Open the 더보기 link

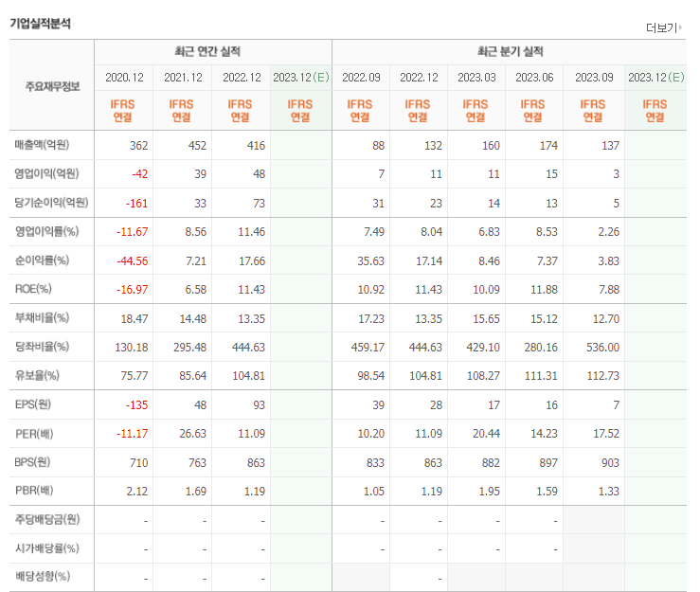tap(664, 27)
